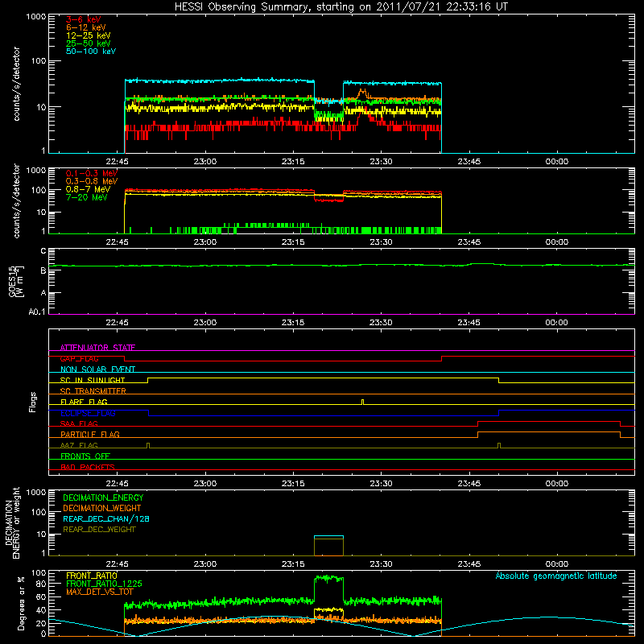
Task: Select the SC_TRANSMITTER flag label
Action: point(93,391)
